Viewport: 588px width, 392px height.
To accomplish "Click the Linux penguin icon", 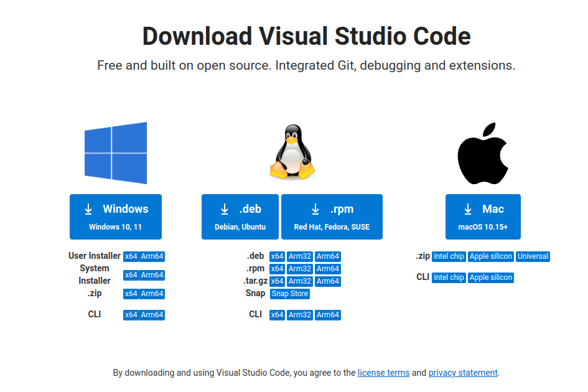I will [x=292, y=151].
